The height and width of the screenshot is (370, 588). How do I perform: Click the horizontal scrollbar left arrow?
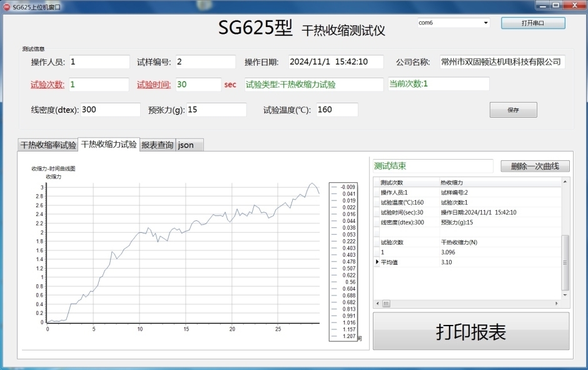pos(377,304)
